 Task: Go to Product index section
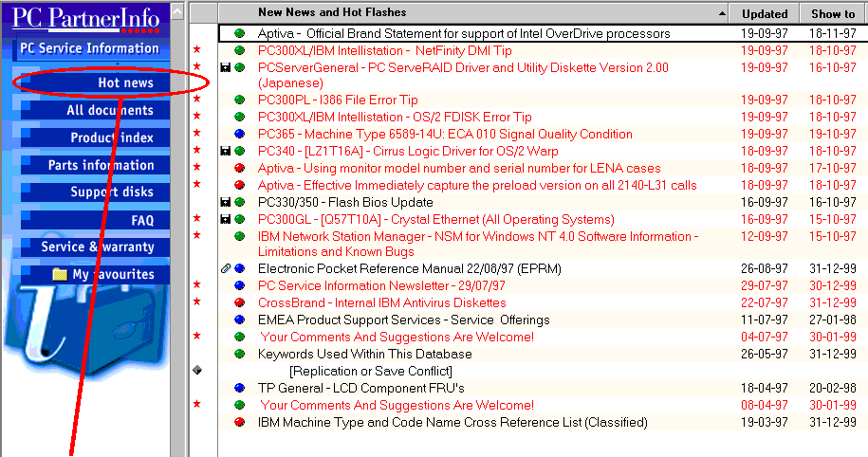(x=112, y=137)
